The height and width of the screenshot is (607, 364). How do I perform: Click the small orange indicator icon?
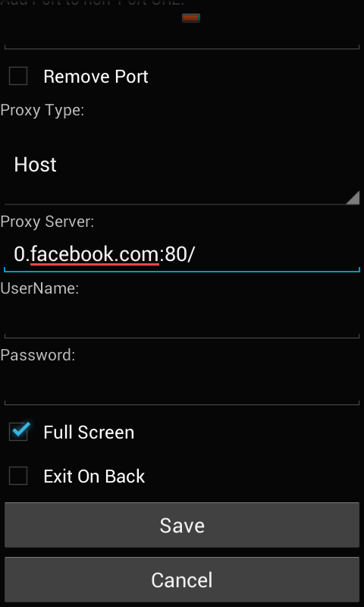pyautogui.click(x=191, y=17)
